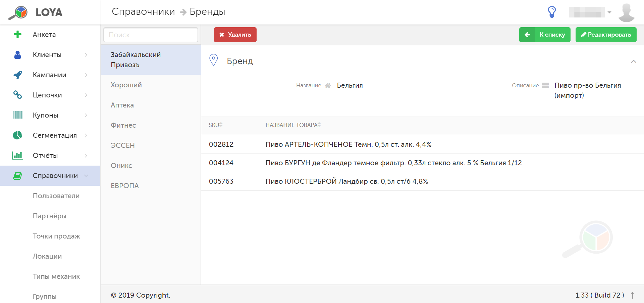Click the Клиенты person icon
The height and width of the screenshot is (303, 644).
point(17,55)
